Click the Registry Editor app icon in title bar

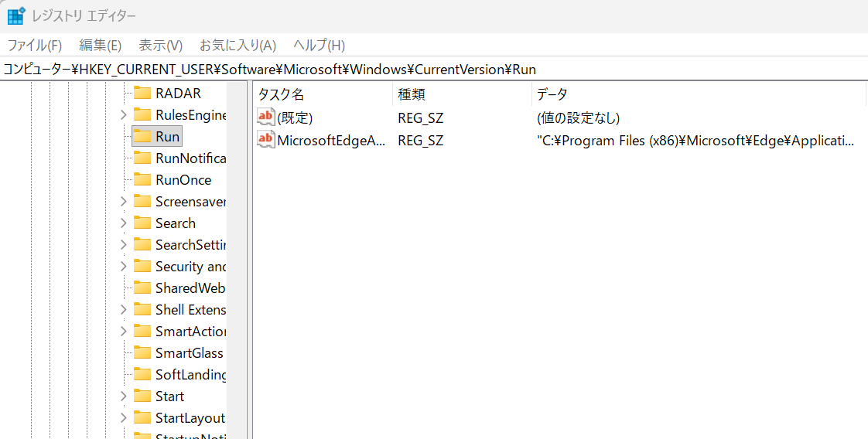[16, 15]
